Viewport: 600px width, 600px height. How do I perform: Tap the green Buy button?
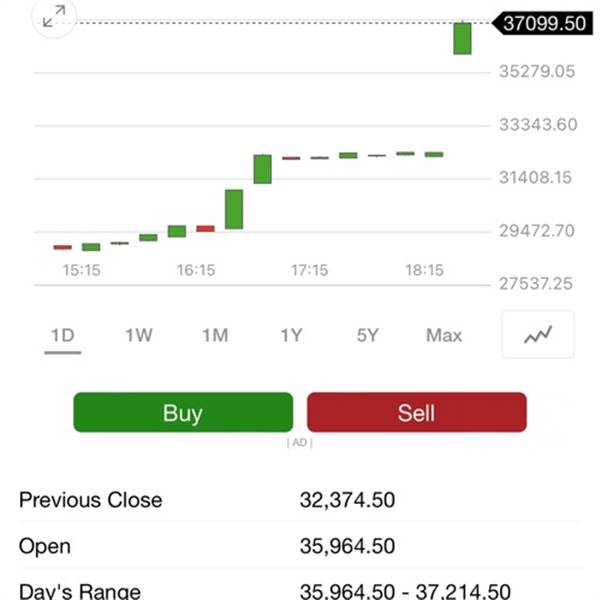coord(183,412)
